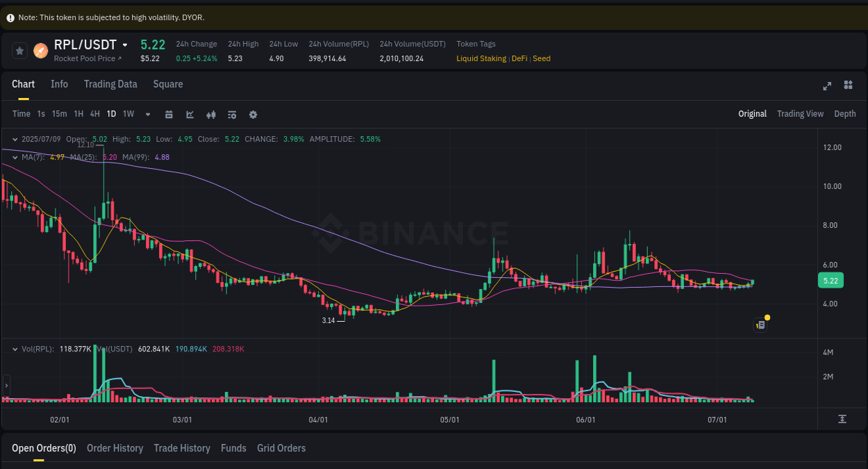Collapse the 2025/07/09 OHLC info row
Screen dimensions: 868x469
16,139
